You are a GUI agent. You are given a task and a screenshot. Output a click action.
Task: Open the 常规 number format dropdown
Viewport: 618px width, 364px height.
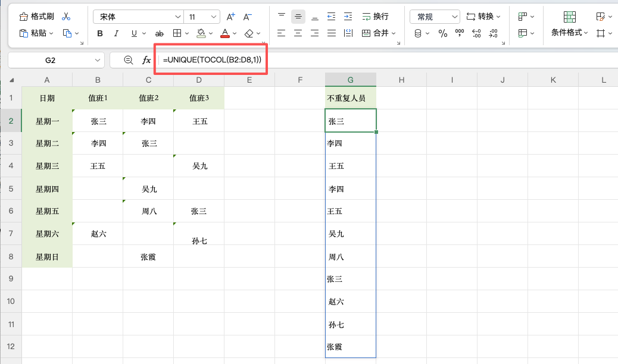click(435, 17)
